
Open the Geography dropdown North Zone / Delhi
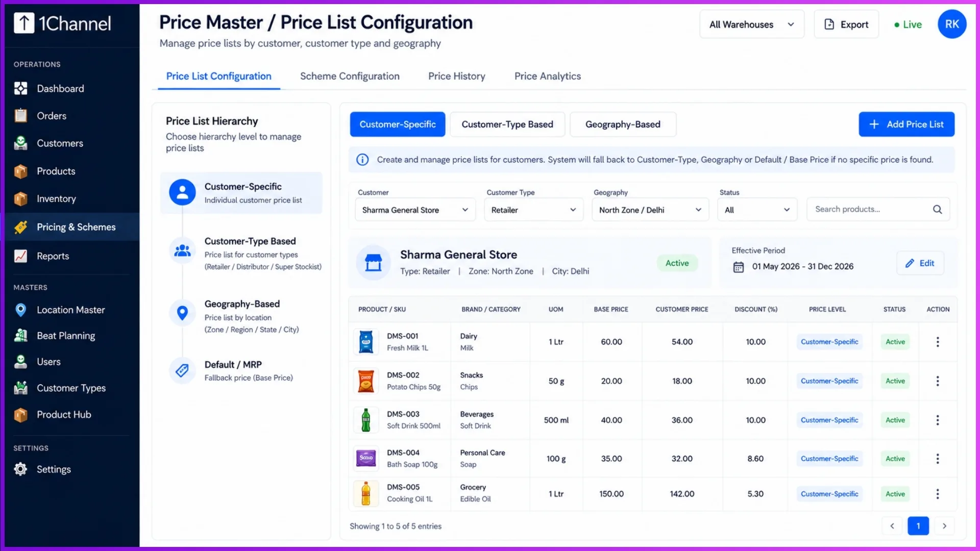pyautogui.click(x=650, y=210)
